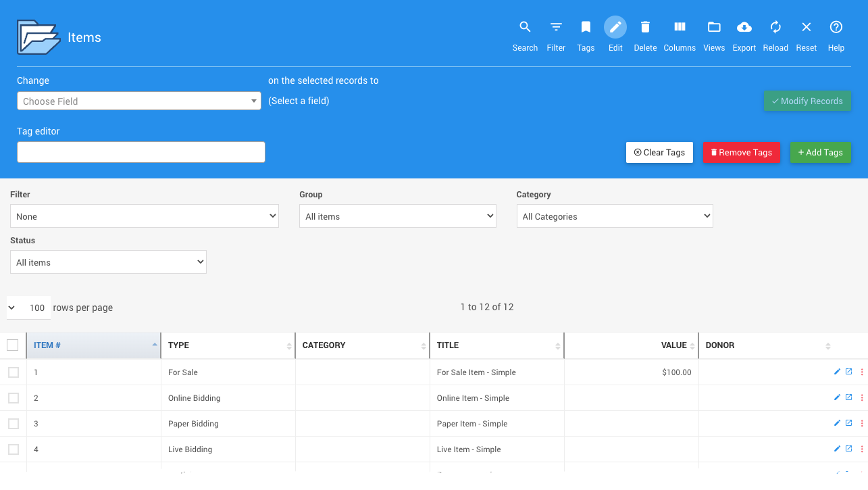Click into the Tag editor text field
Screen dimensions: 868x490
point(141,152)
